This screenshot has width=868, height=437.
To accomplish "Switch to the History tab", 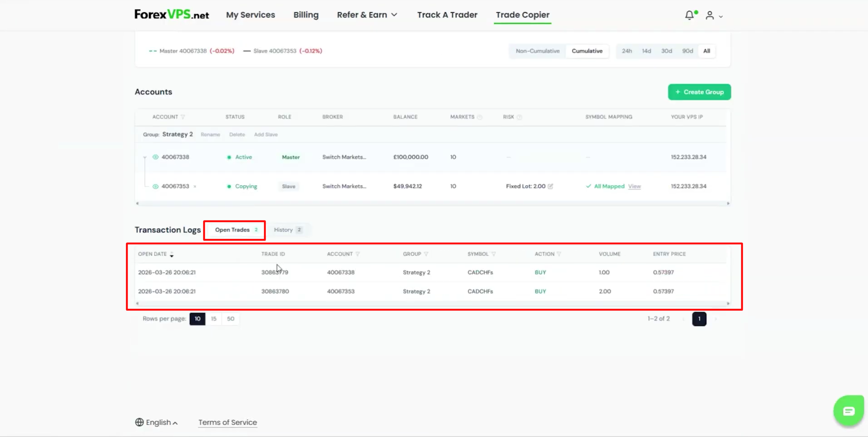I will point(288,230).
